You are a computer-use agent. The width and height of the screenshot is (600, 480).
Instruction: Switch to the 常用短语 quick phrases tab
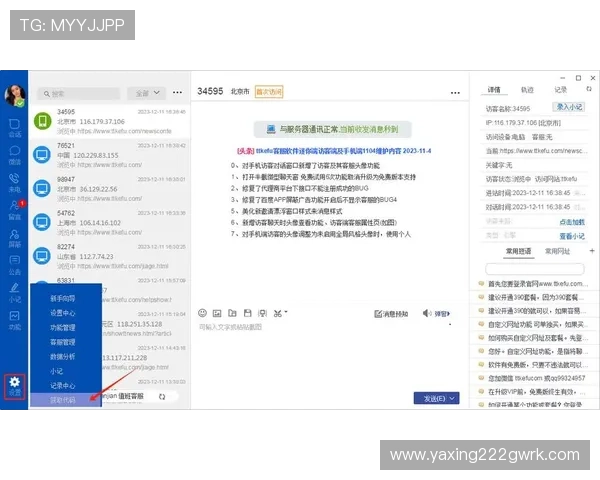[x=518, y=251]
